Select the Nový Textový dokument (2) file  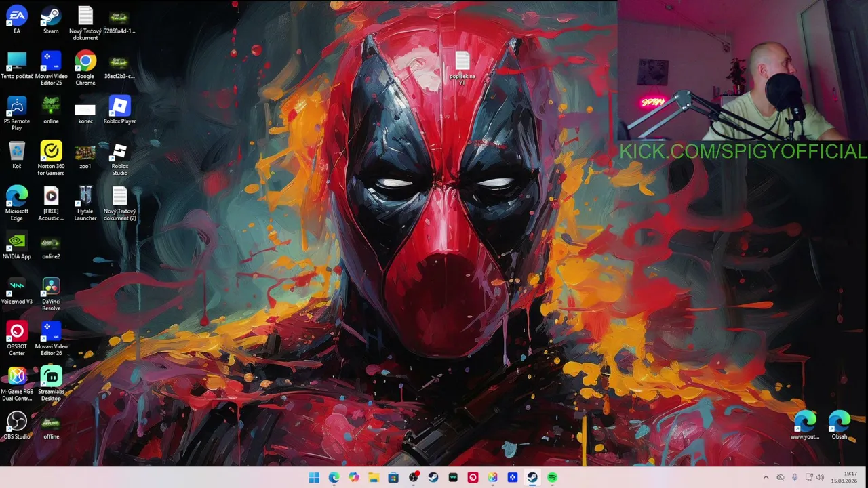(119, 203)
